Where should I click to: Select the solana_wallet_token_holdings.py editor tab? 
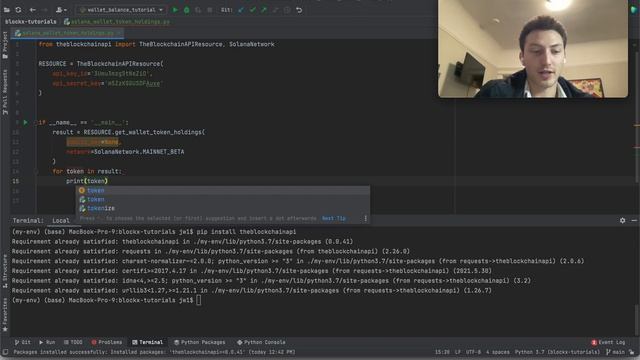[x=68, y=33]
